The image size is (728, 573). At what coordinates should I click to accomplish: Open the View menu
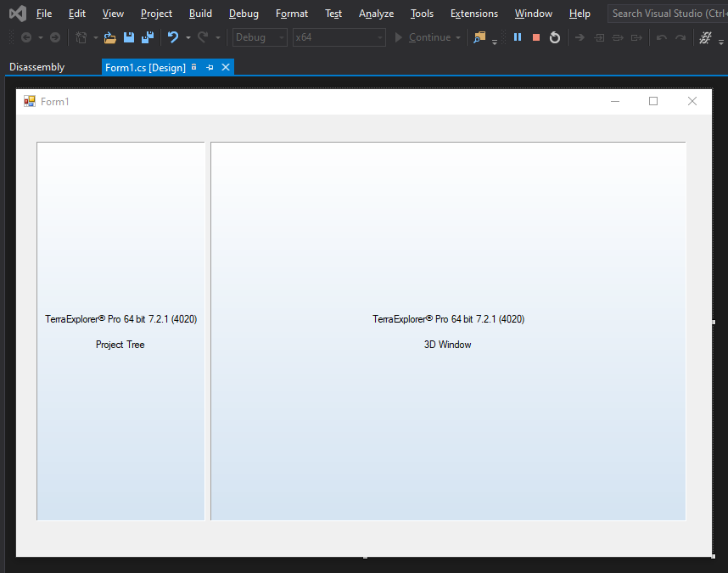coord(113,14)
